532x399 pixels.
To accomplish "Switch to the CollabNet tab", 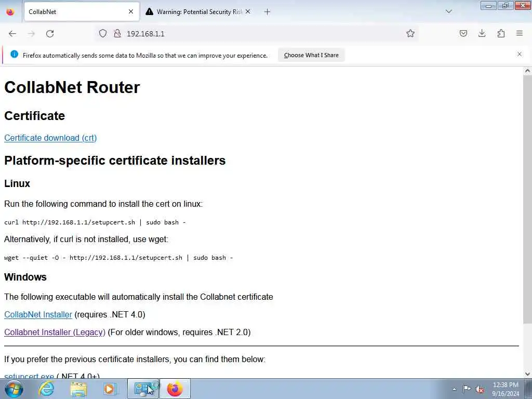I will coord(82,12).
